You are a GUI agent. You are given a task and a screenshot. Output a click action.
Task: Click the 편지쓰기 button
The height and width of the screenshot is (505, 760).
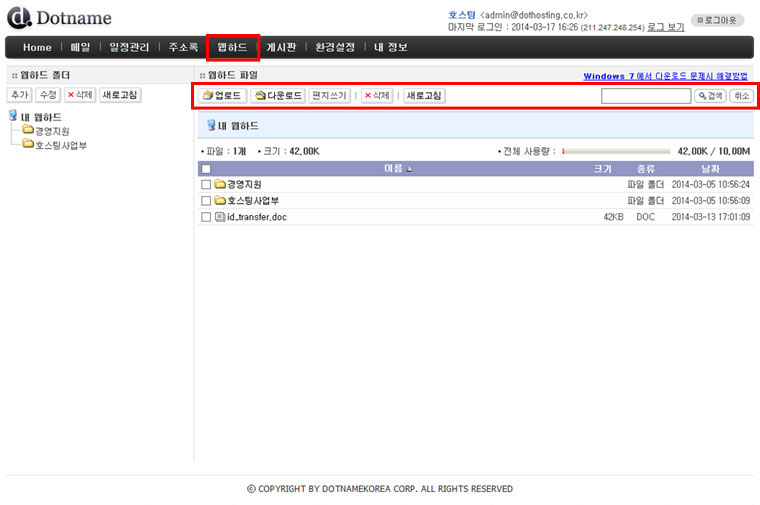[329, 96]
